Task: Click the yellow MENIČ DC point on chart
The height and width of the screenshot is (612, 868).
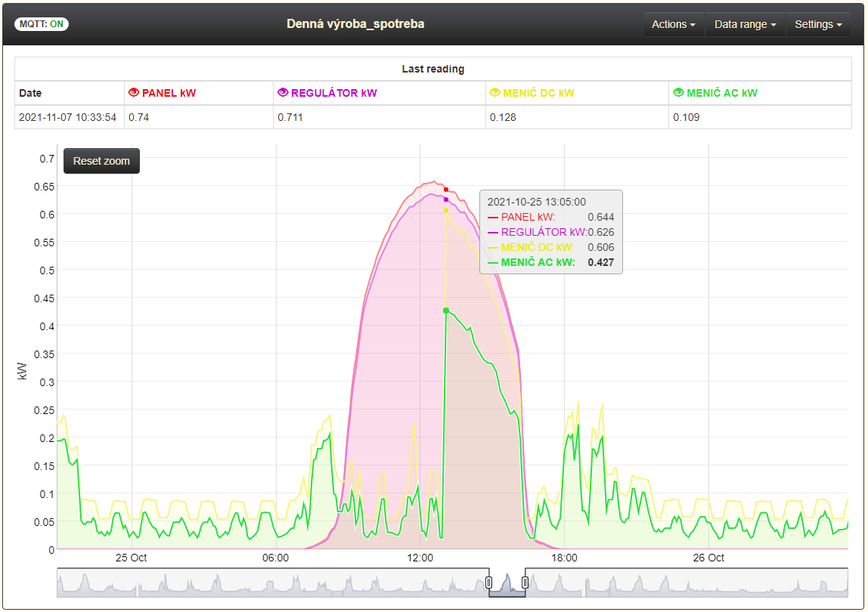Action: [x=446, y=211]
